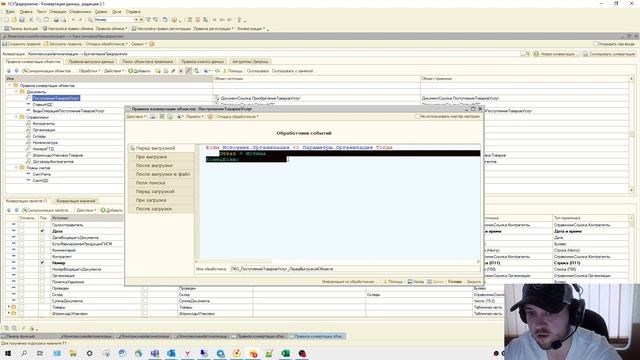This screenshot has width=640, height=360.
Task: Click the cut scissors icon in main toolbar
Action: point(31,20)
